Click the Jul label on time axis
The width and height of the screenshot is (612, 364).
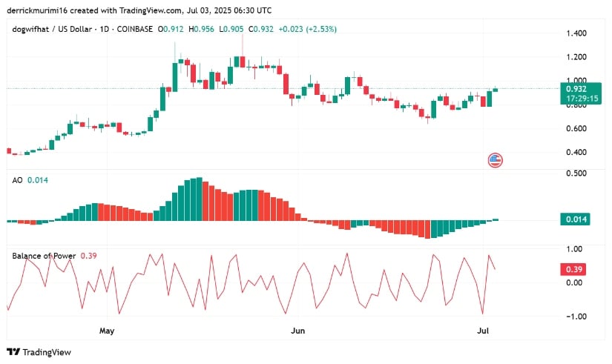483,331
